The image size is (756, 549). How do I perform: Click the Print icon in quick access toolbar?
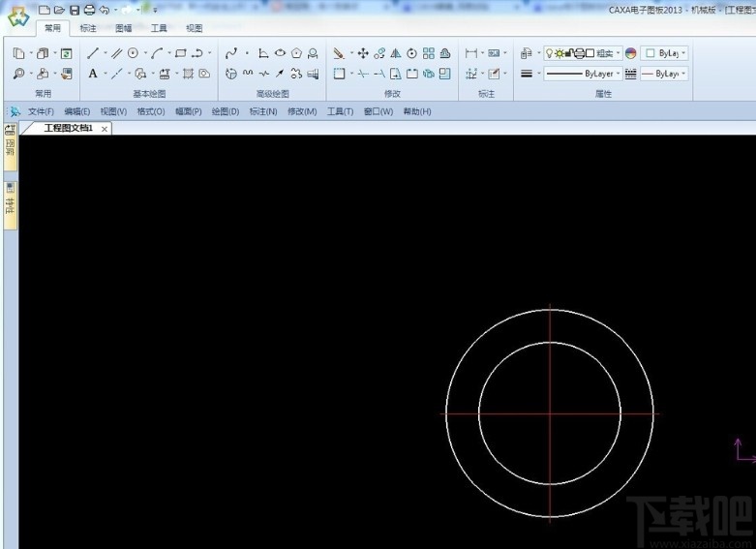point(89,10)
